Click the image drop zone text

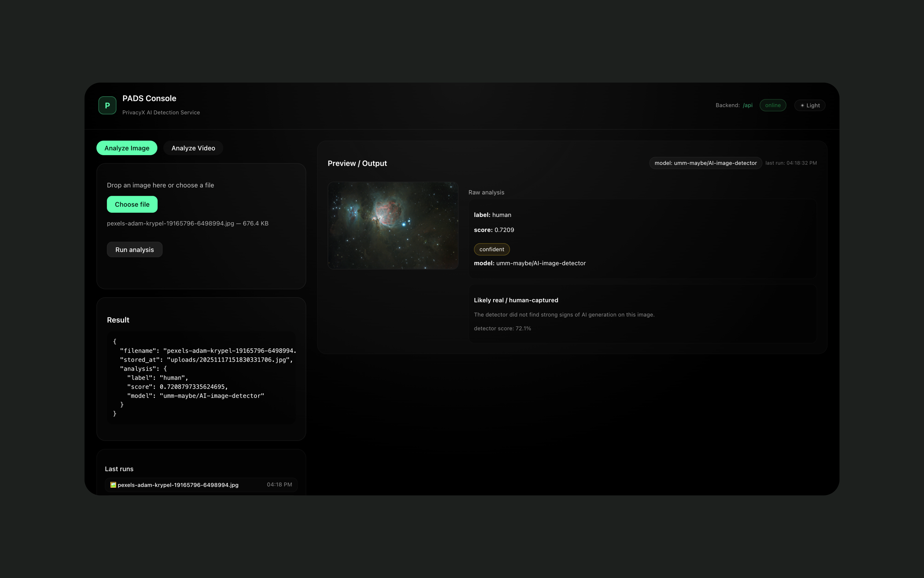point(160,185)
